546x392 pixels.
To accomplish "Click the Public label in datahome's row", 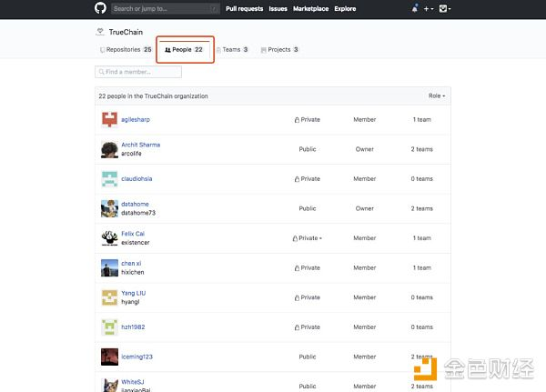I will click(x=308, y=208).
